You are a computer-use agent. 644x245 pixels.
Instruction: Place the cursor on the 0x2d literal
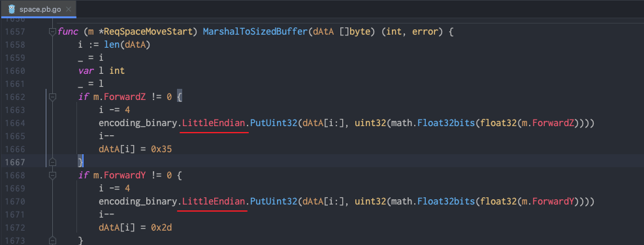click(161, 227)
